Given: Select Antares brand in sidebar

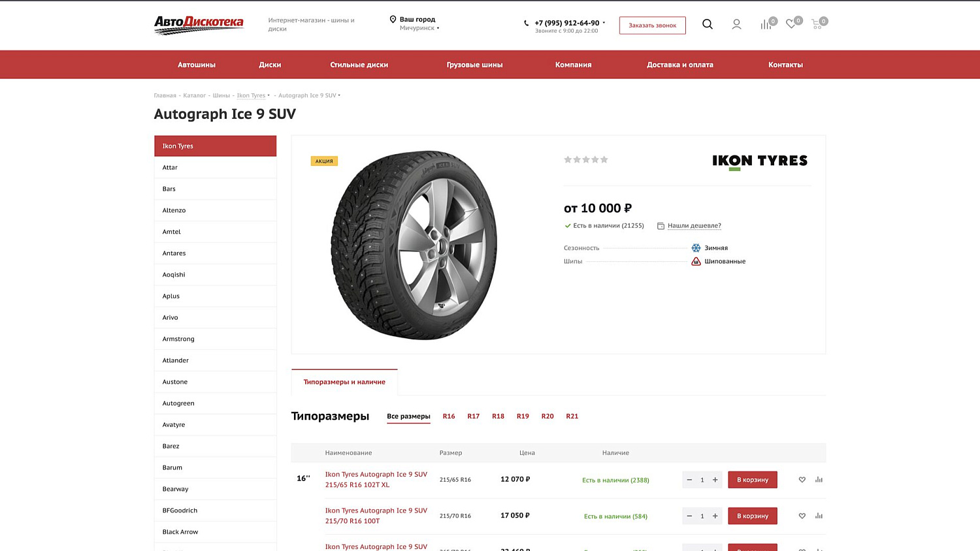Looking at the screenshot, I should [216, 253].
